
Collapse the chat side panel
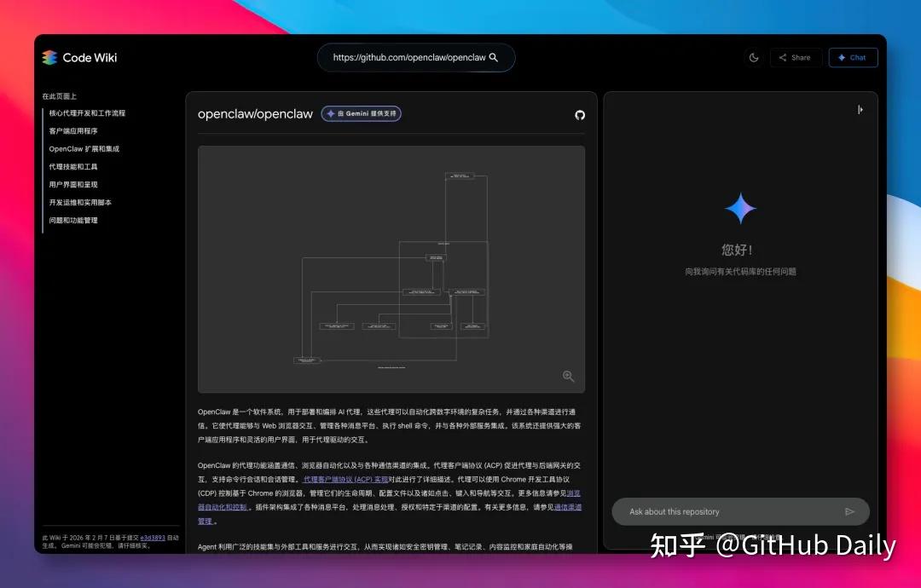coord(860,109)
